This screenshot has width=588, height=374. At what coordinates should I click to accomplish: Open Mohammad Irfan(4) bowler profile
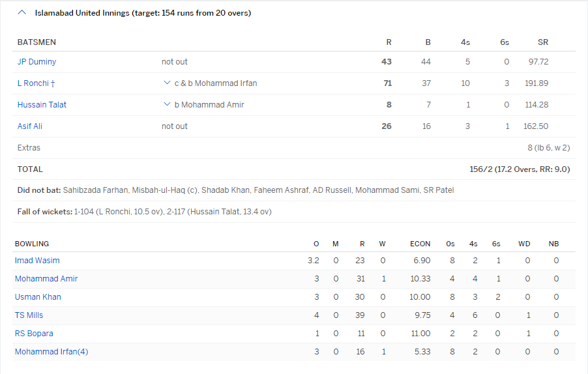click(x=51, y=351)
